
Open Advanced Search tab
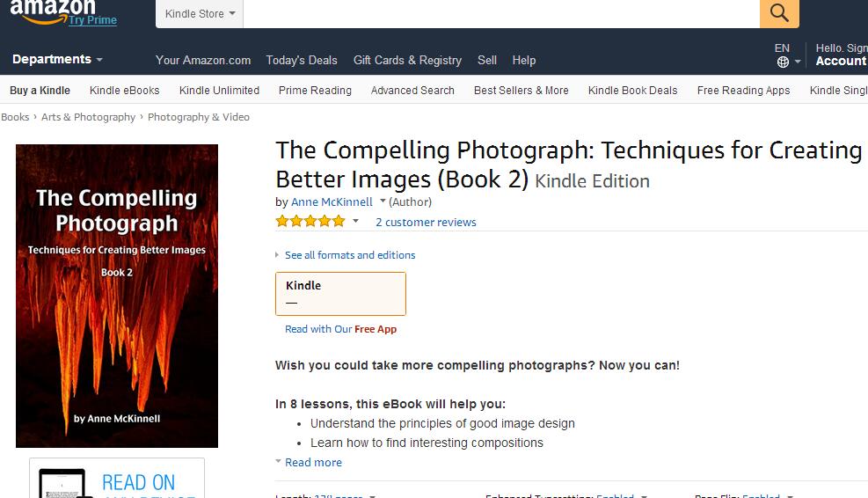click(412, 91)
